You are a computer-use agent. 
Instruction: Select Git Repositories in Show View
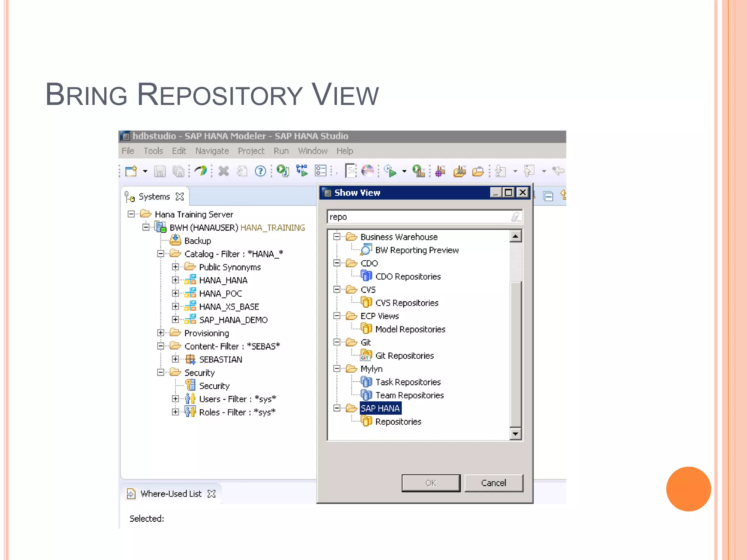pyautogui.click(x=405, y=355)
